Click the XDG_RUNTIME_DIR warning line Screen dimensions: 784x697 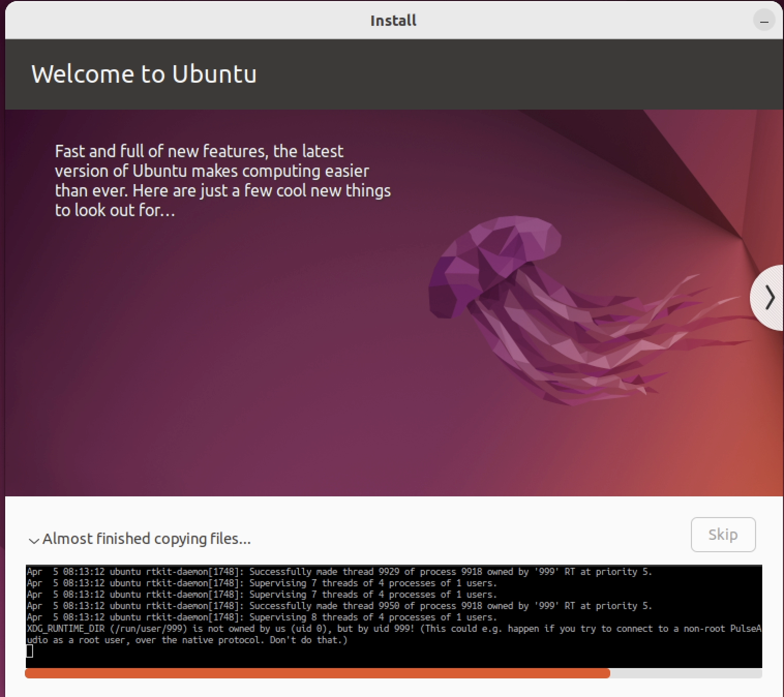point(394,634)
